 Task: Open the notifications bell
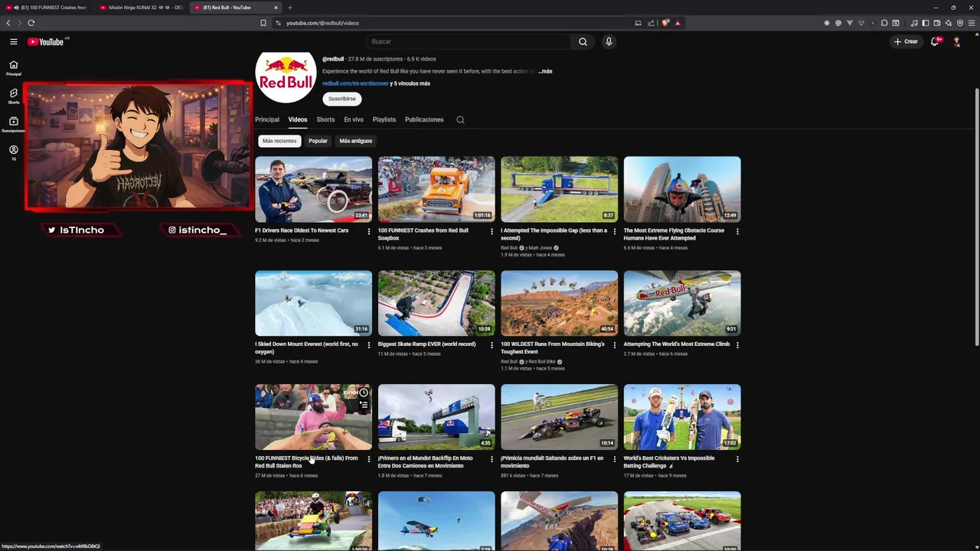point(935,41)
